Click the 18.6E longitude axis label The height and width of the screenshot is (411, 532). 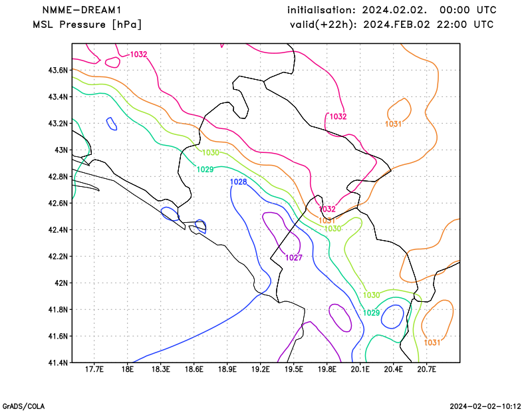[x=194, y=369]
